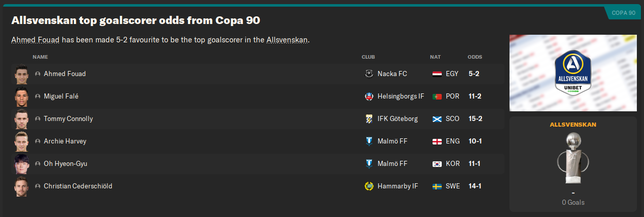Image resolution: width=644 pixels, height=217 pixels.
Task: Go to Malmö FF from Oh Hyeon-Gyu's row
Action: (392, 163)
